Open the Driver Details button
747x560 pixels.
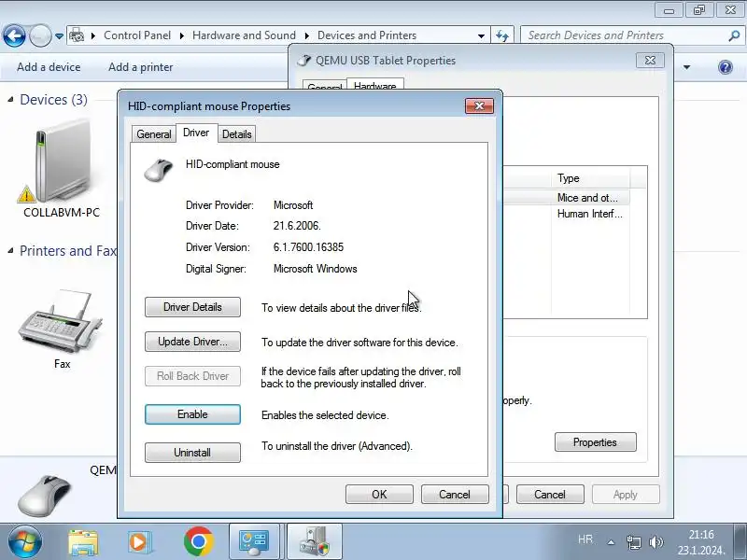(x=192, y=307)
